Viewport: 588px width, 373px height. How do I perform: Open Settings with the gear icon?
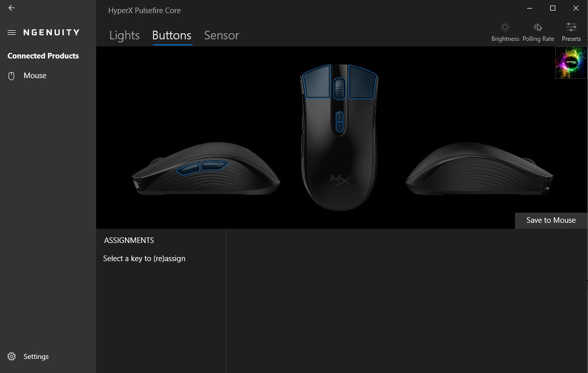click(x=12, y=356)
